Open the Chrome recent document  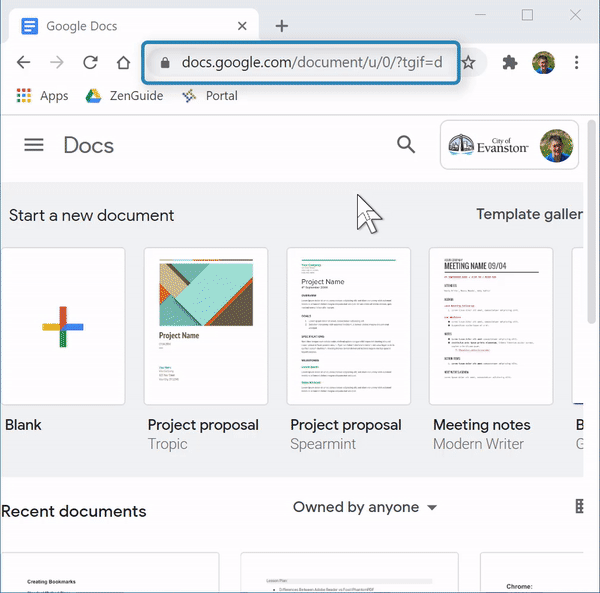tap(532, 572)
